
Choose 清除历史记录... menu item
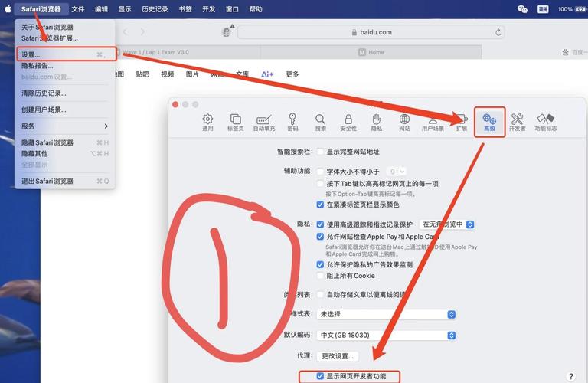[65, 93]
